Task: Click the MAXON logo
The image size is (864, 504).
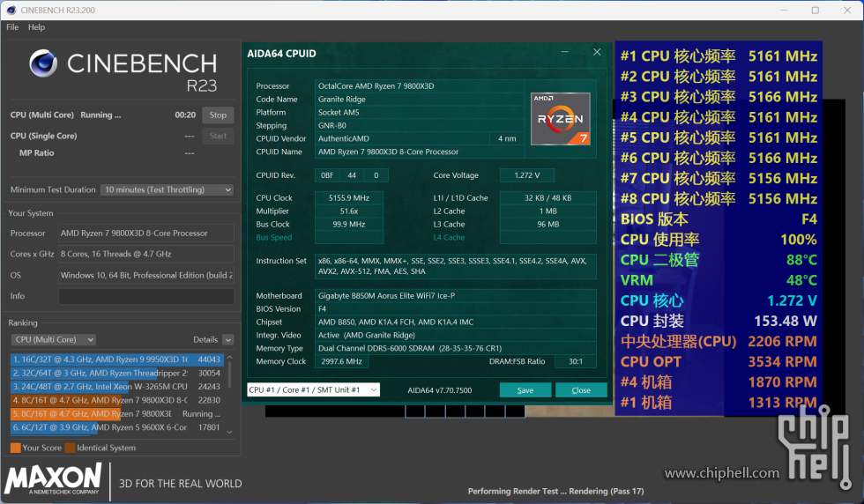Action: [54, 479]
